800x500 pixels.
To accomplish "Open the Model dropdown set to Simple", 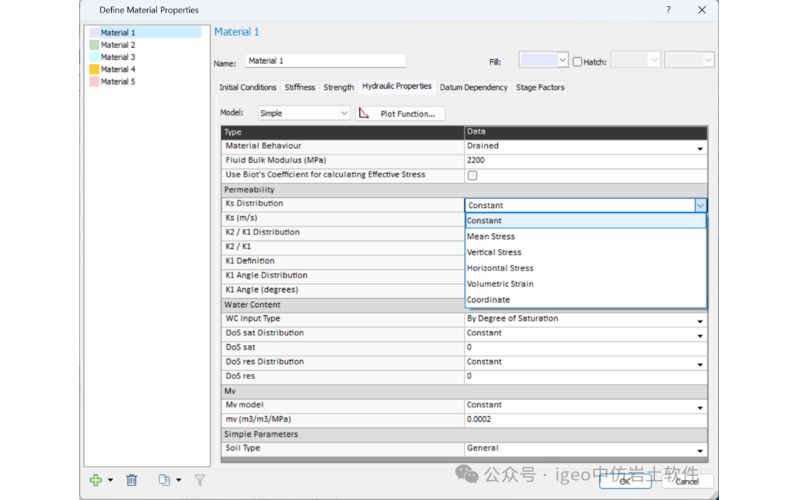I will 303,114.
